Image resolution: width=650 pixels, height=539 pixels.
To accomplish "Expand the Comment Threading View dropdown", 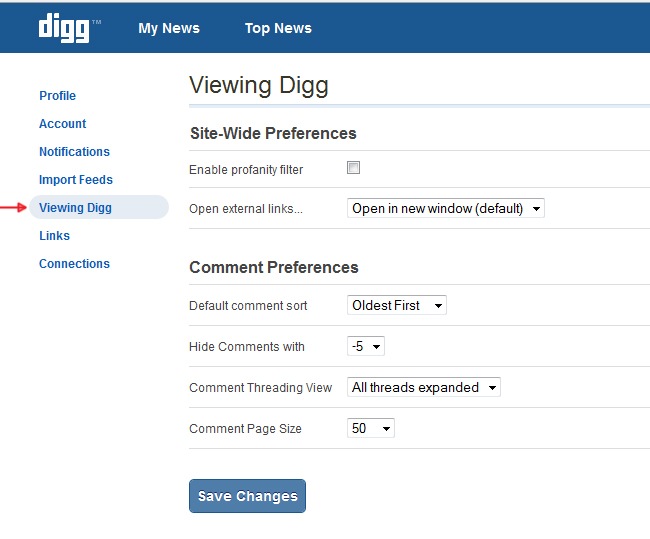I will [424, 387].
